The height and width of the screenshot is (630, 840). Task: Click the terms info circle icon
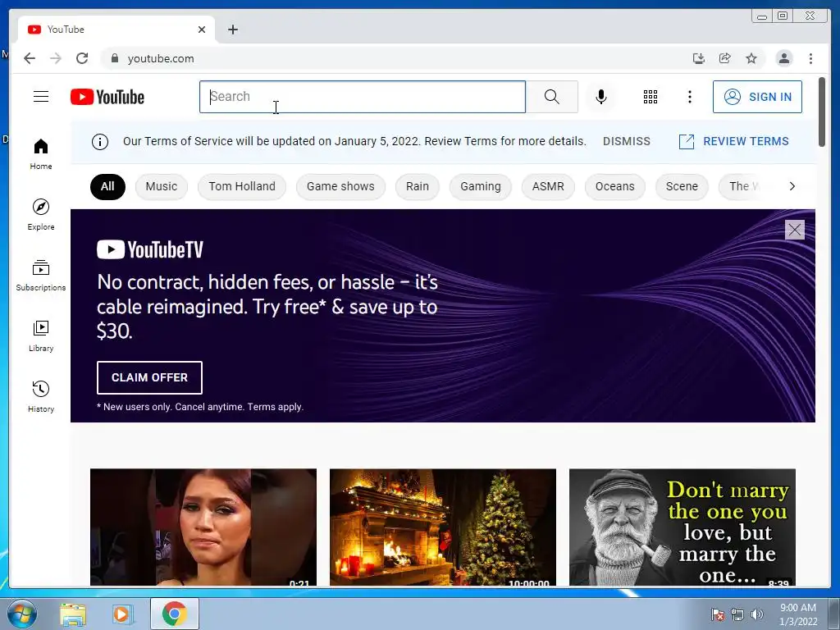[100, 142]
